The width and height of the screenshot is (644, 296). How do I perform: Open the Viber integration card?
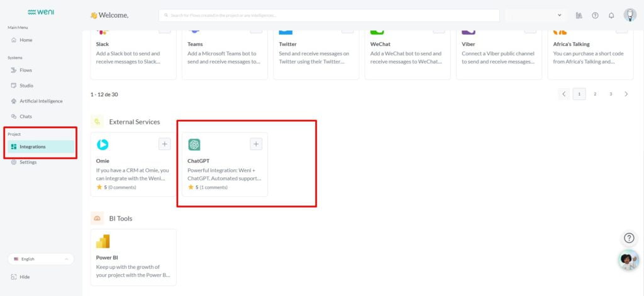pyautogui.click(x=499, y=55)
